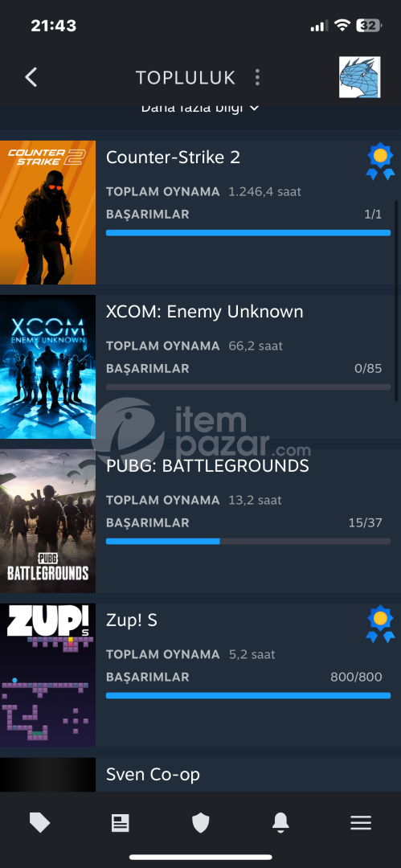Select the TOPLULUK header title

(x=186, y=78)
